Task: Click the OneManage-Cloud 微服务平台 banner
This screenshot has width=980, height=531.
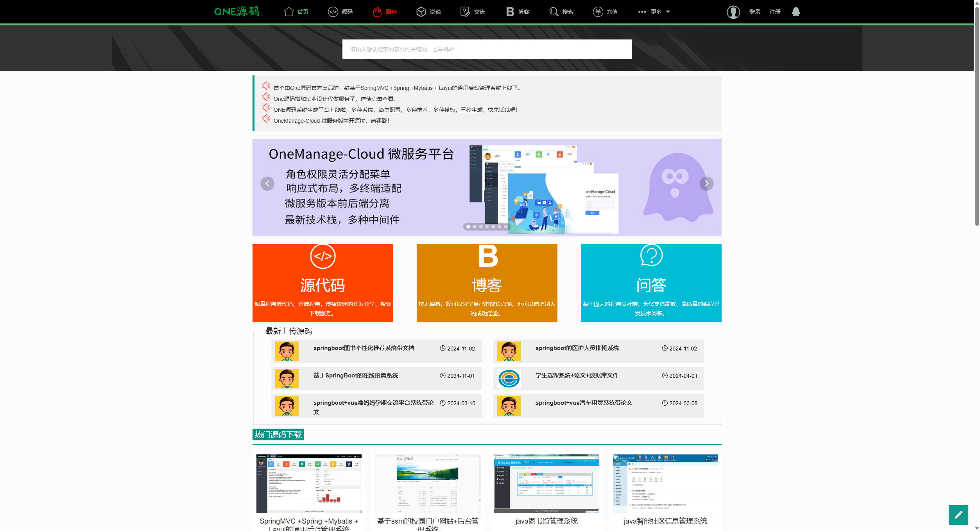Action: click(487, 188)
